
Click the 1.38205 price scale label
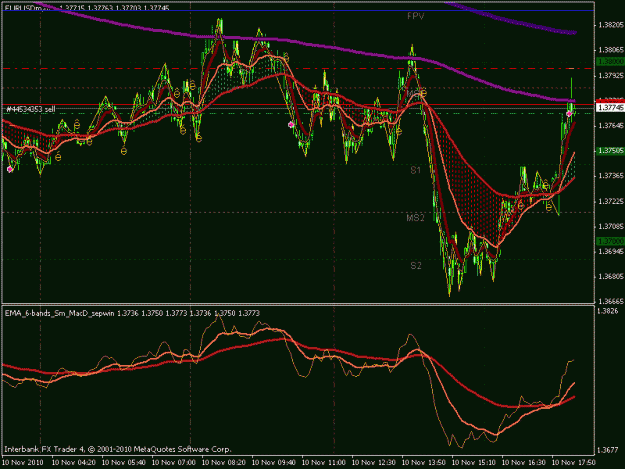point(610,25)
